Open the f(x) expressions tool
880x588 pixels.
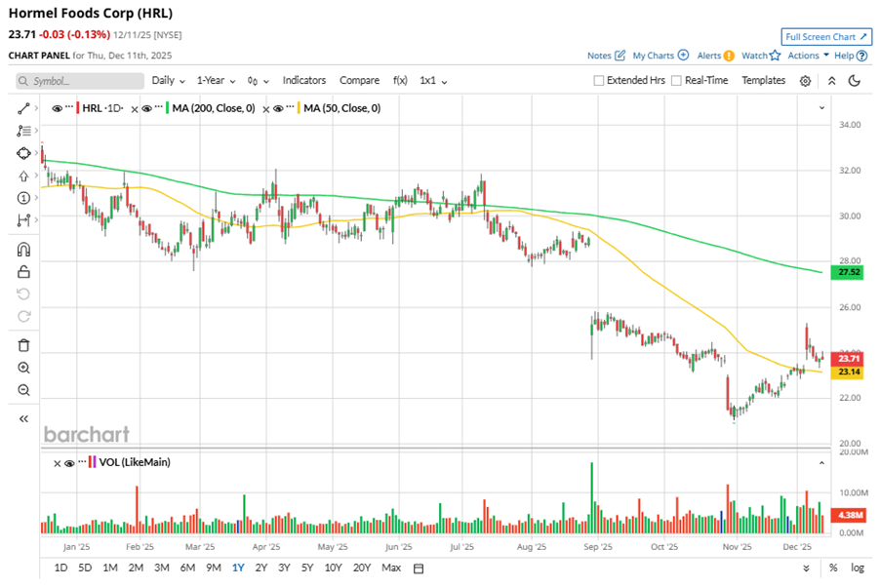[400, 80]
